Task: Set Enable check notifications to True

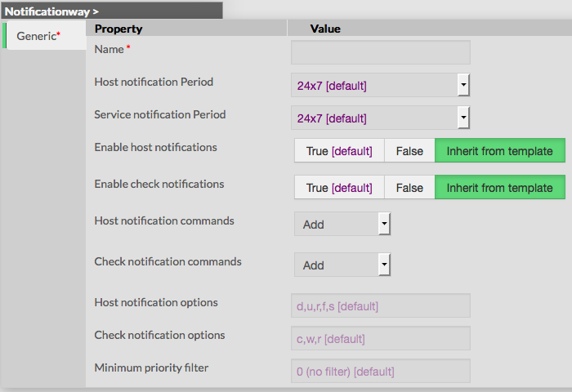Action: tap(339, 188)
